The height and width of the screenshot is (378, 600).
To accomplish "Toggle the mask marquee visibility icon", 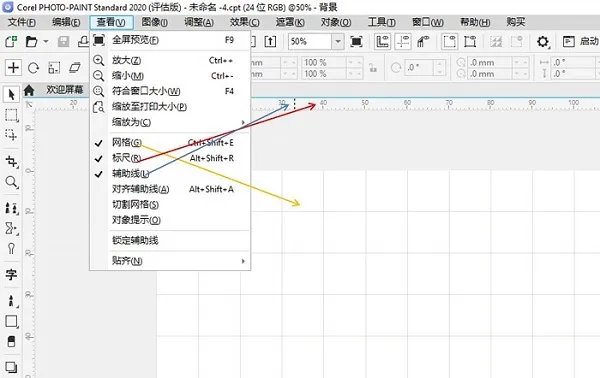I will click(450, 41).
